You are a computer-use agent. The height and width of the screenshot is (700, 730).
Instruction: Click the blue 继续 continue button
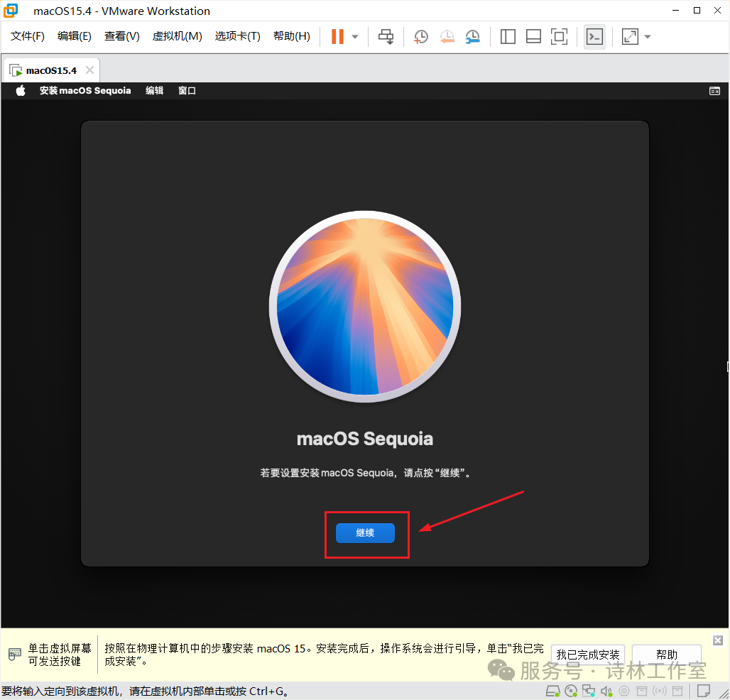point(365,533)
